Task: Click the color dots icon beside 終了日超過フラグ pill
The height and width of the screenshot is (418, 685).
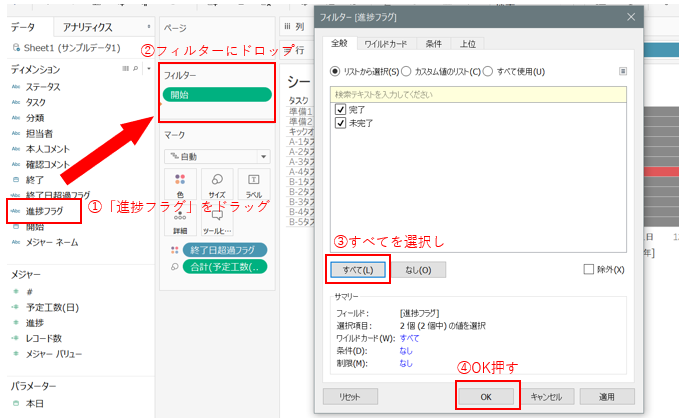Action: [x=175, y=250]
